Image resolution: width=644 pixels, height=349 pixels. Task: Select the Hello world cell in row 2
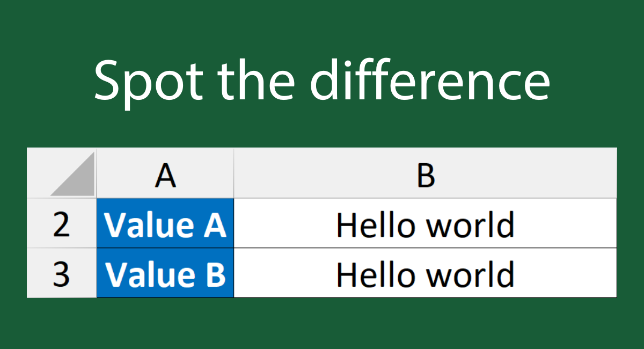425,223
